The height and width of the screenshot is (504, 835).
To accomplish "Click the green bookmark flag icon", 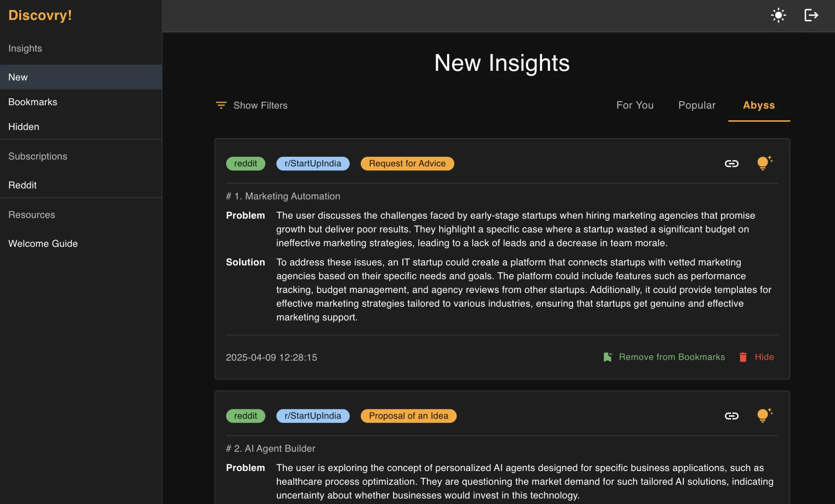I will tap(608, 357).
